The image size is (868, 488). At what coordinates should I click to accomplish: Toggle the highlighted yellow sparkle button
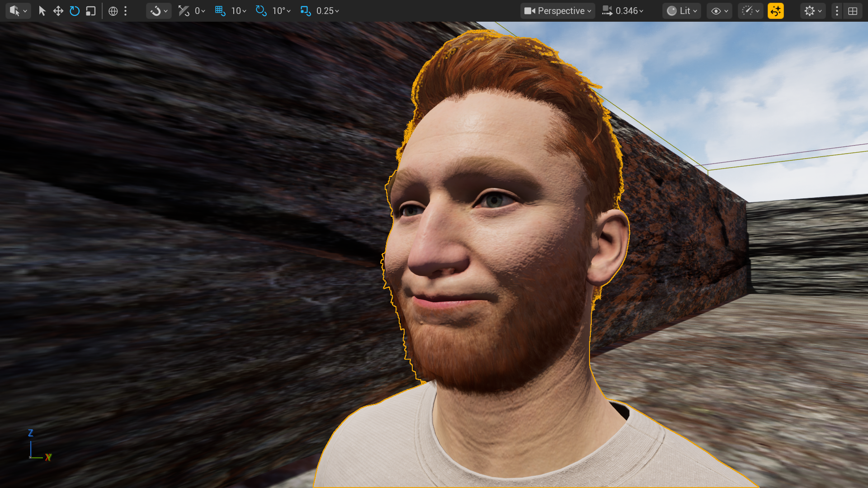(x=776, y=11)
